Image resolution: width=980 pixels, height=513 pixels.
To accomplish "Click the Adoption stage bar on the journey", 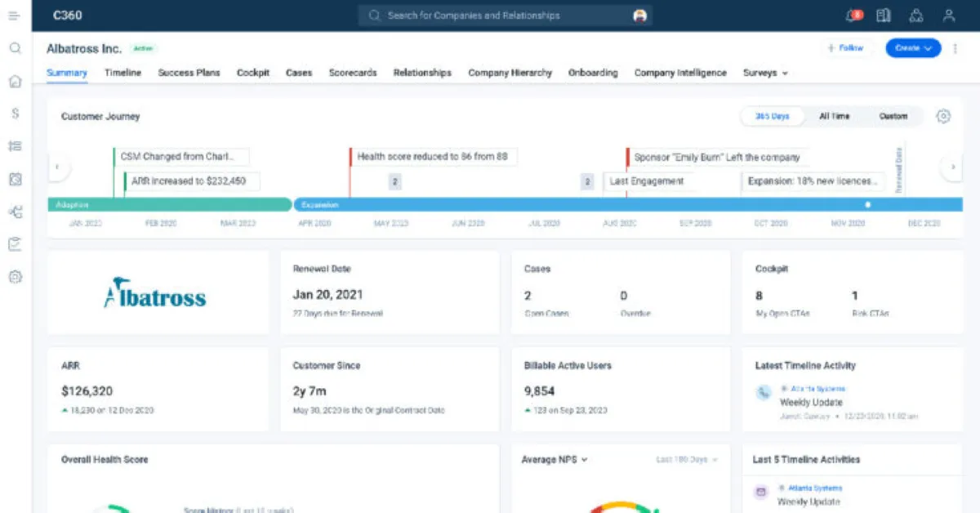I will tap(169, 204).
